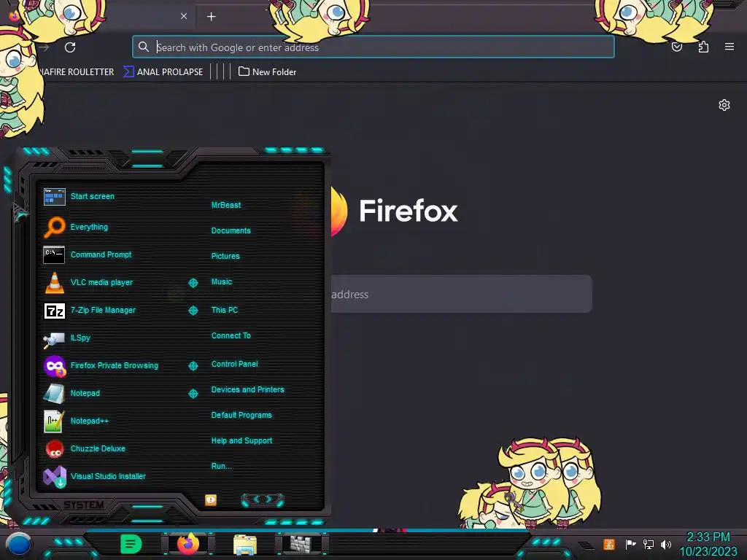Screen dimensions: 747x560
Task: Open the network tray icon
Action: pos(649,544)
